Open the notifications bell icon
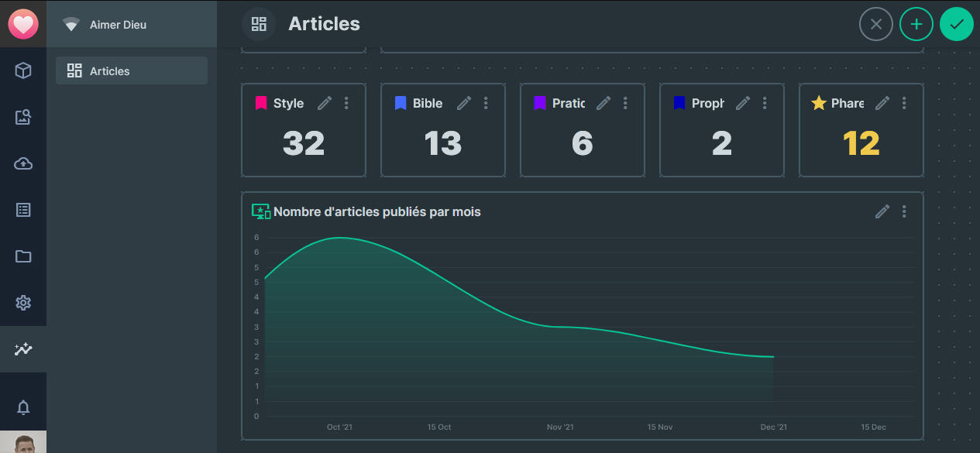The height and width of the screenshot is (453, 980). (23, 407)
